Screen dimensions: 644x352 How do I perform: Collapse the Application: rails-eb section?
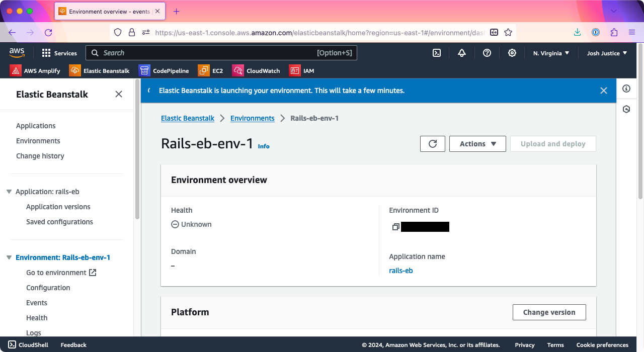pos(9,192)
